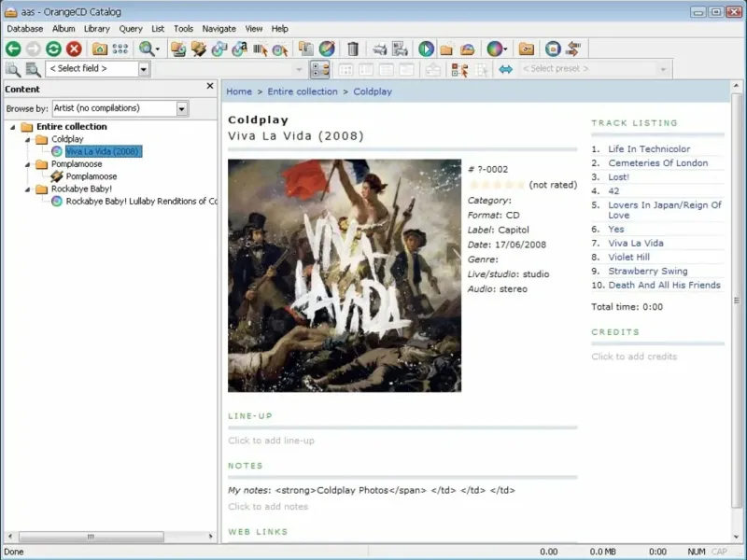Click the printer icon in the toolbar
747x560 pixels.
(x=380, y=49)
